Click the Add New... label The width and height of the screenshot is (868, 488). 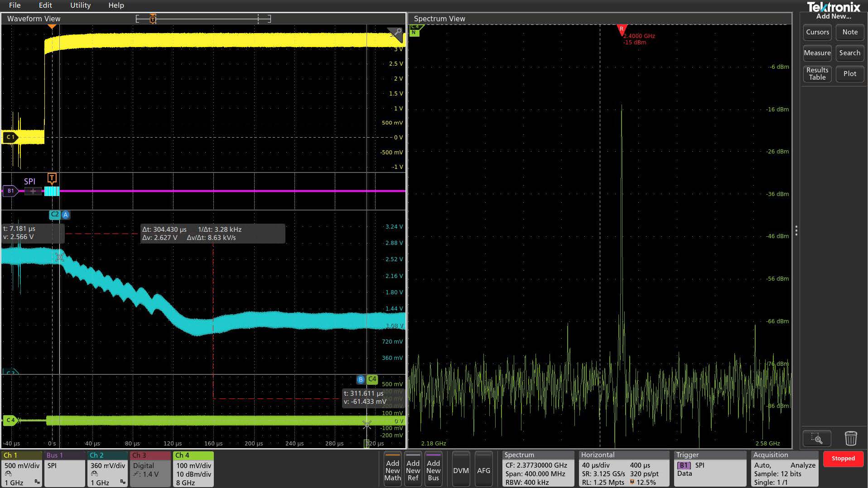pos(834,16)
